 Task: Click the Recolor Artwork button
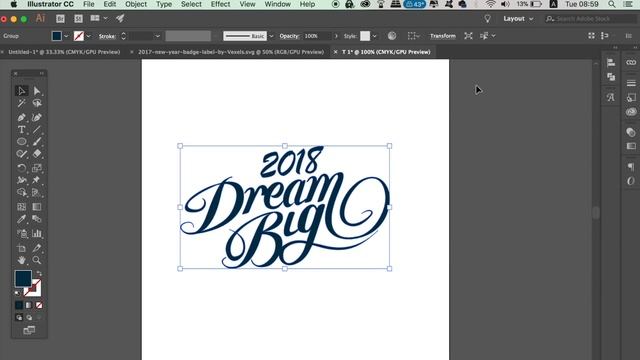[x=392, y=36]
